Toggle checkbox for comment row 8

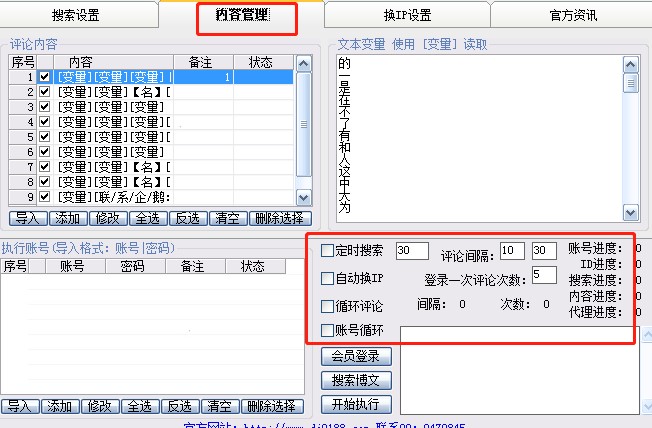[44, 181]
